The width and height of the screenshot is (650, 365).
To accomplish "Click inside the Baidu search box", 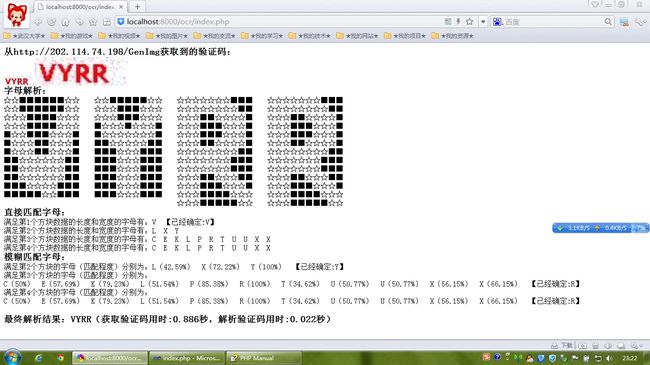I will click(553, 22).
